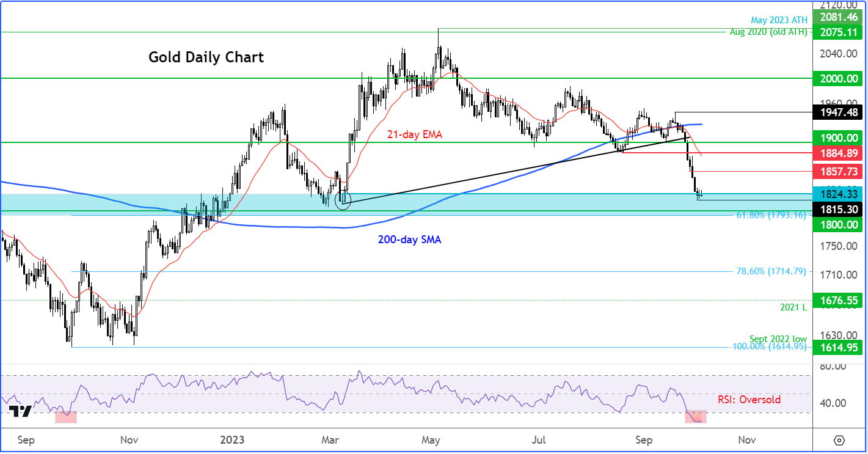Click the 1947.48 black price tag
Viewport: 868px width, 454px height.
pos(837,112)
